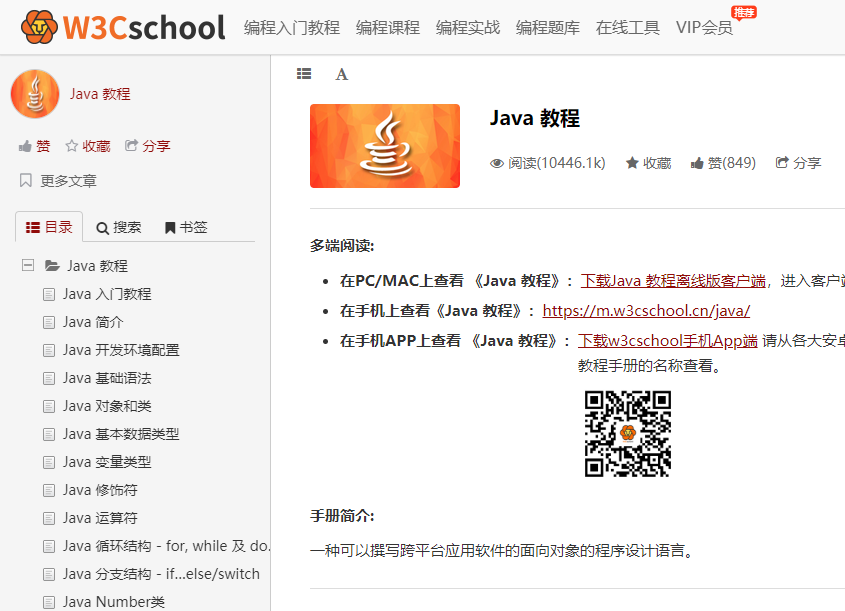Click the QR code image

[628, 434]
